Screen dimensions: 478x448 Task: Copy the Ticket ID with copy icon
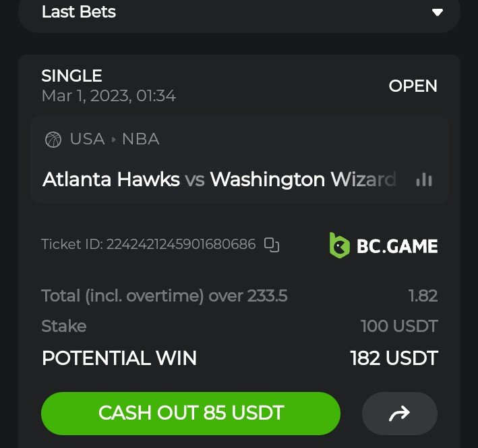[272, 245]
